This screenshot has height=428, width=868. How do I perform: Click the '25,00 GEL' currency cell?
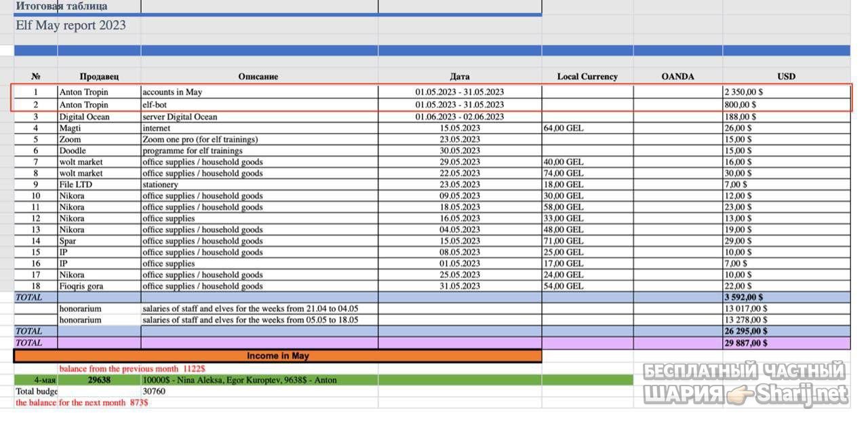[587, 252]
